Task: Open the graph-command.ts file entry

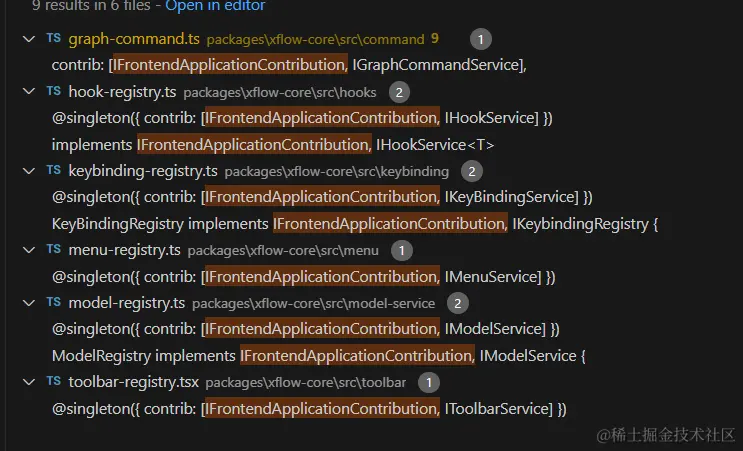Action: [x=134, y=39]
